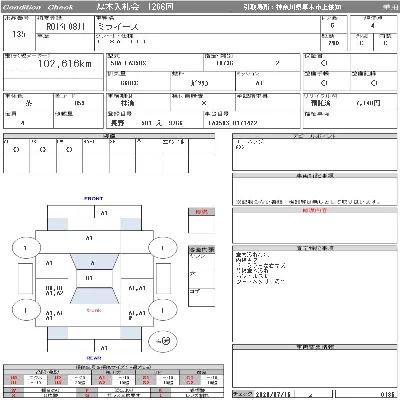Screen dimensions: 400x400
Task: Click A1 mark on the hood panel
Action: coord(89,238)
